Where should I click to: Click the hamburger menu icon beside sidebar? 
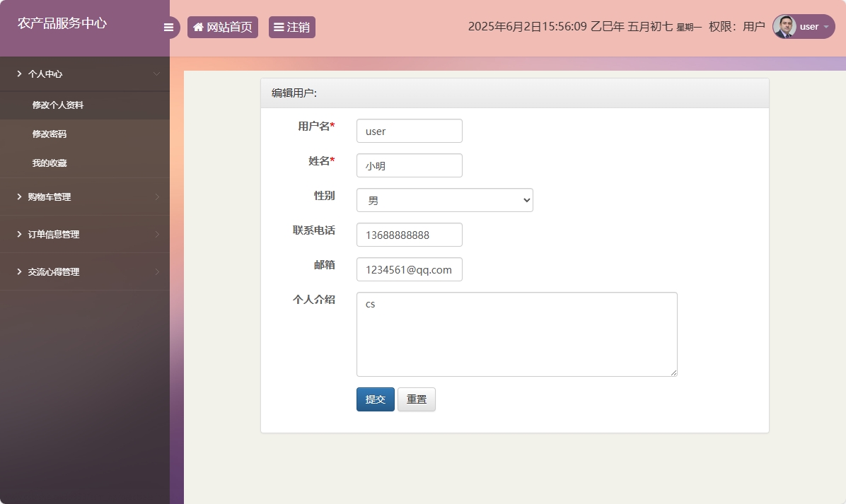point(168,28)
